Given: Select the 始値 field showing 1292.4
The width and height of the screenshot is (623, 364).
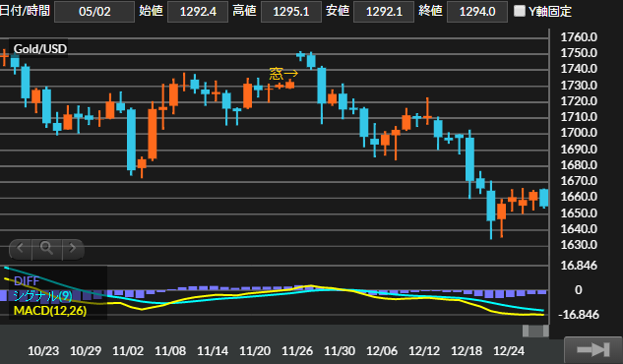Looking at the screenshot, I should (198, 12).
